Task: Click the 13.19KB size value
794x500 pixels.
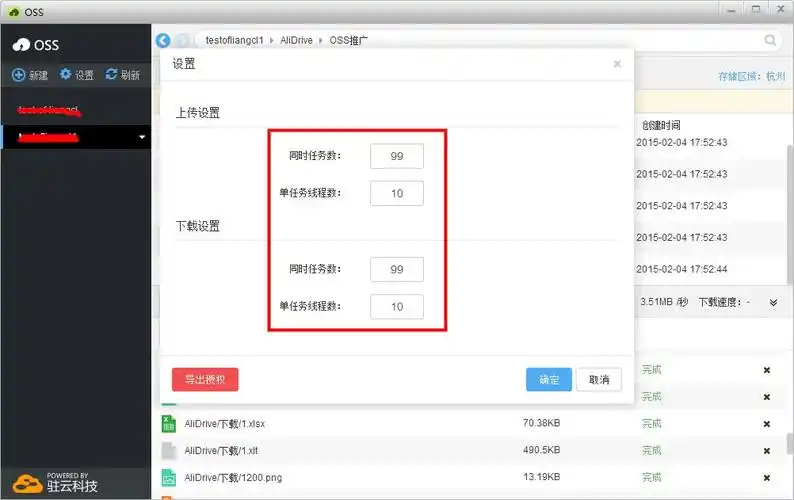Action: click(541, 477)
